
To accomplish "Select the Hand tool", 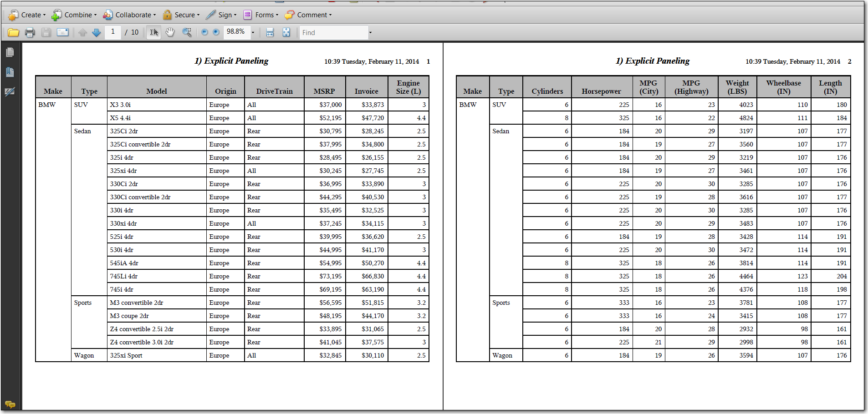I will pyautogui.click(x=170, y=32).
